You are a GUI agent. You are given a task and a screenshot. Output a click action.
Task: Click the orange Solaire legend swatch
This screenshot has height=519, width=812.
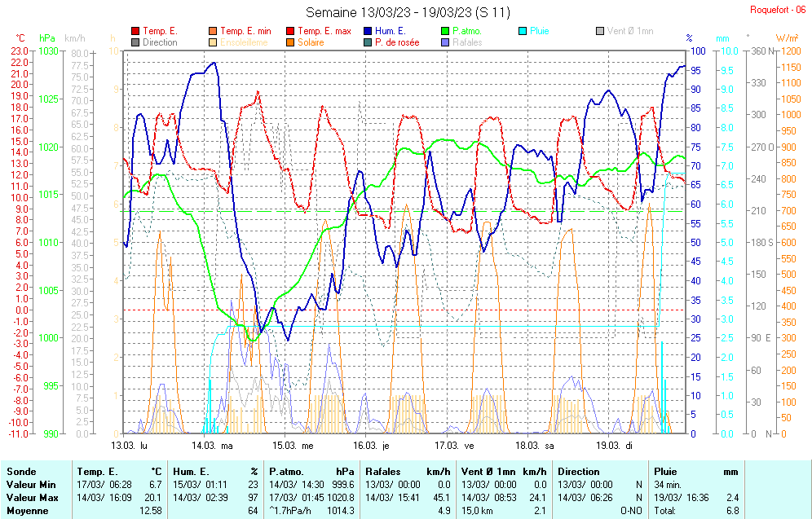pos(290,43)
